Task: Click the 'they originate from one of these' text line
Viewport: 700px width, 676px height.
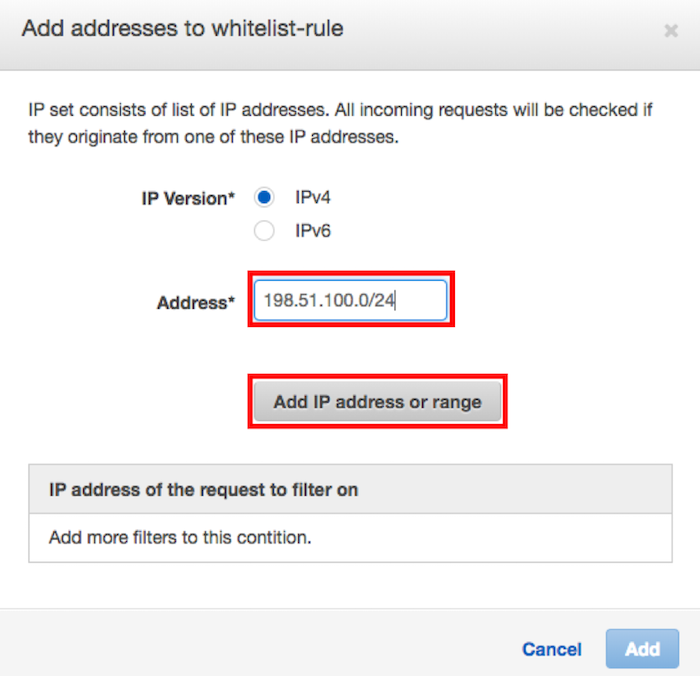Action: [x=213, y=137]
